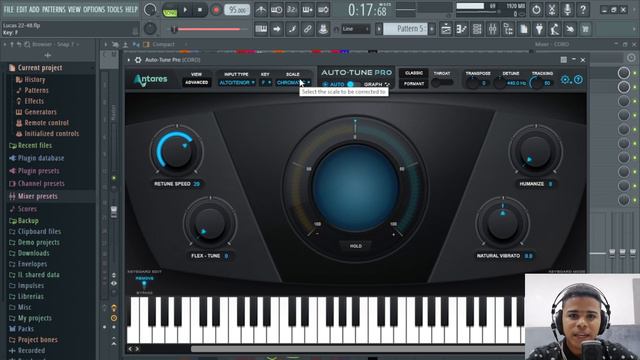Viewport: 640px width, 360px height.
Task: Click the Flex-Tune knob
Action: click(210, 224)
